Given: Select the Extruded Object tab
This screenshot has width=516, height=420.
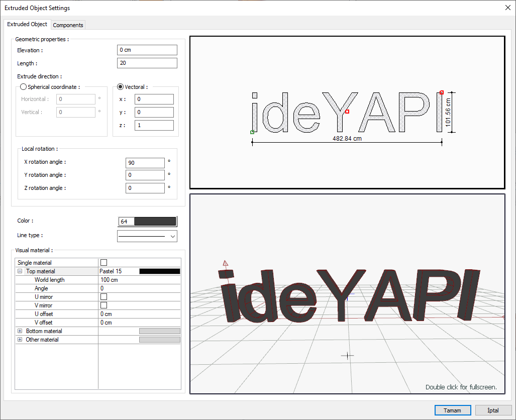Looking at the screenshot, I should pyautogui.click(x=28, y=24).
